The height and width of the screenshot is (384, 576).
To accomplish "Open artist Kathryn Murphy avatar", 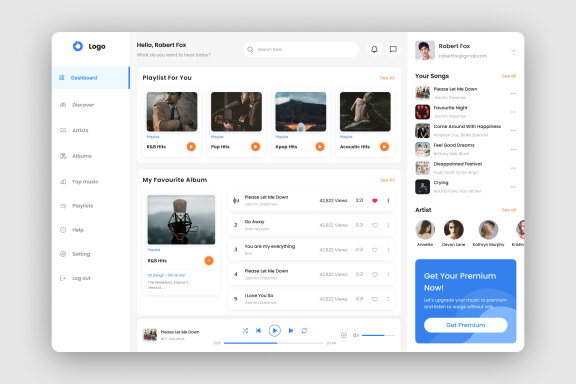I will pos(488,229).
